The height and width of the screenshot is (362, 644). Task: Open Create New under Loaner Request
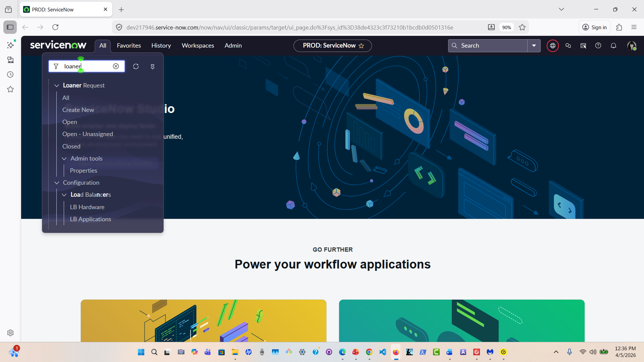point(78,110)
